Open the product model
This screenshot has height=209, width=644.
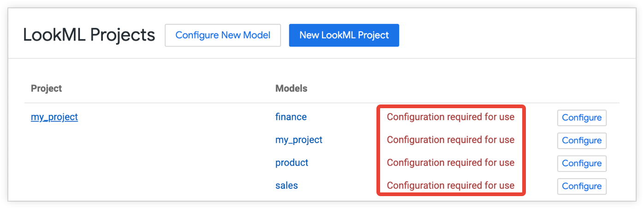(292, 163)
